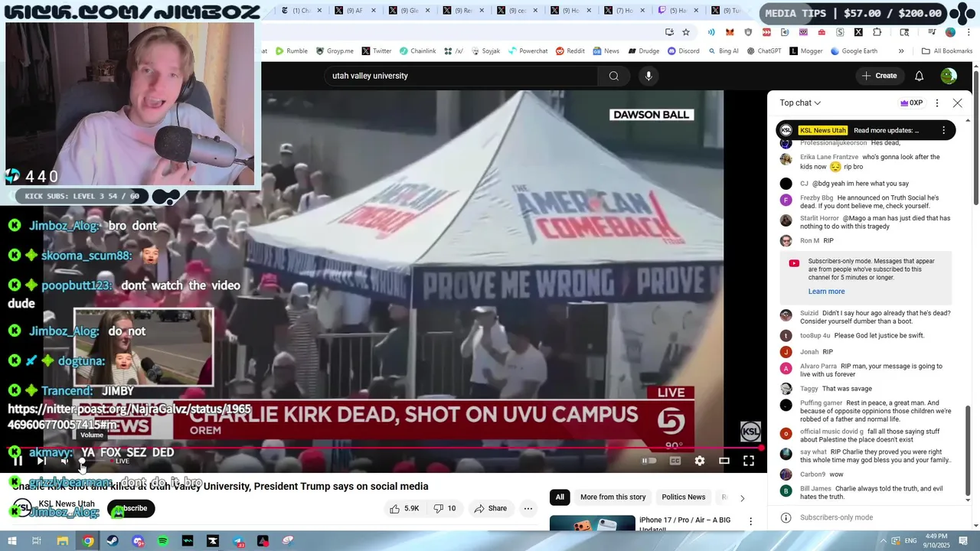Screen dimensions: 980x551
Task: Open Chrome media controls icon
Action: [932, 32]
